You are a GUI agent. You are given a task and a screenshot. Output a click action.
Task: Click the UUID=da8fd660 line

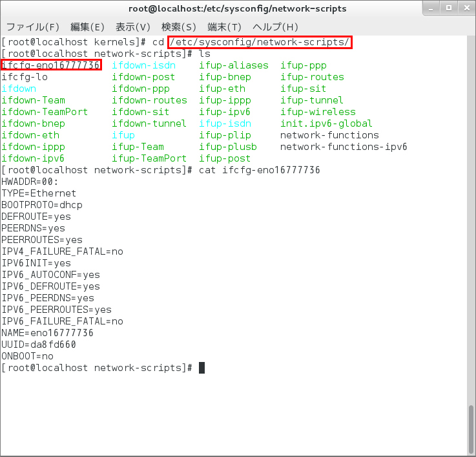point(39,345)
